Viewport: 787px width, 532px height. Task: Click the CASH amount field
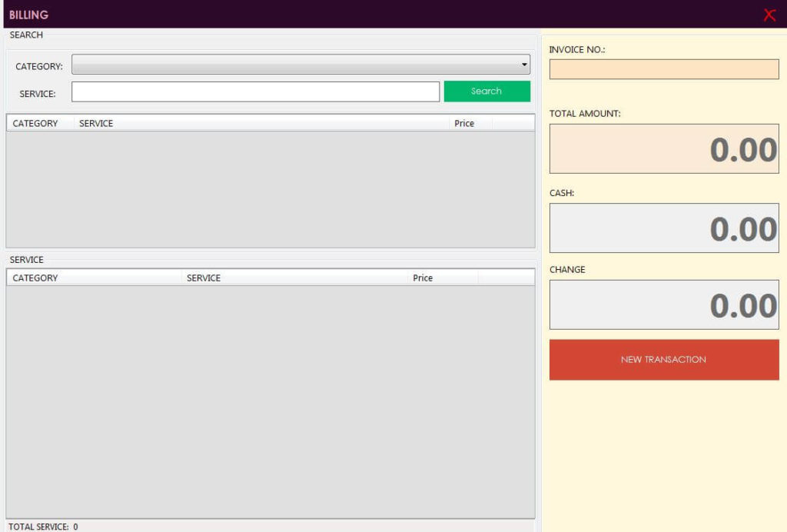click(664, 228)
